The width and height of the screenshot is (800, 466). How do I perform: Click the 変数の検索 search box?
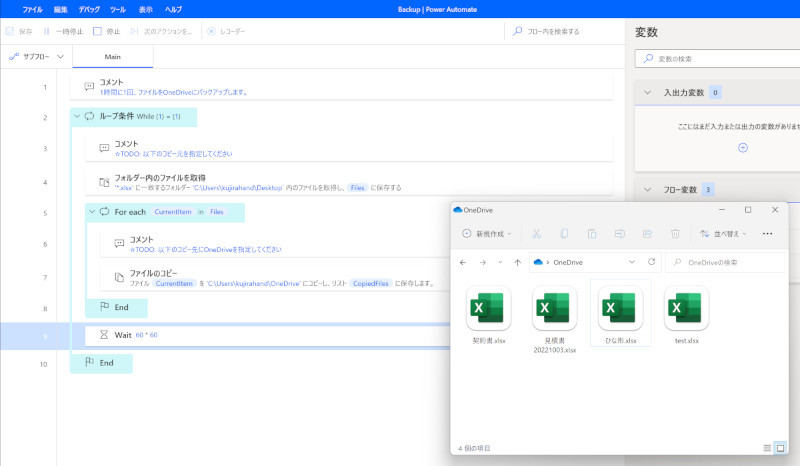[x=717, y=59]
